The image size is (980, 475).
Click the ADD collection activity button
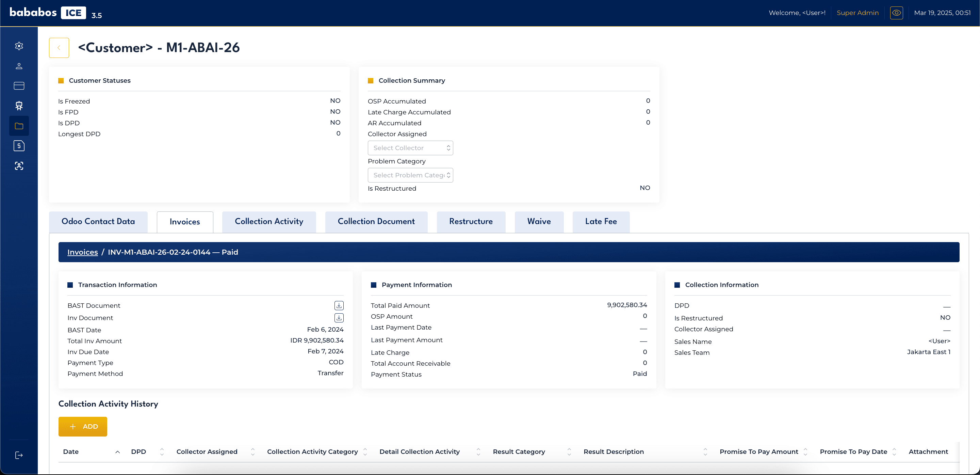coord(83,427)
